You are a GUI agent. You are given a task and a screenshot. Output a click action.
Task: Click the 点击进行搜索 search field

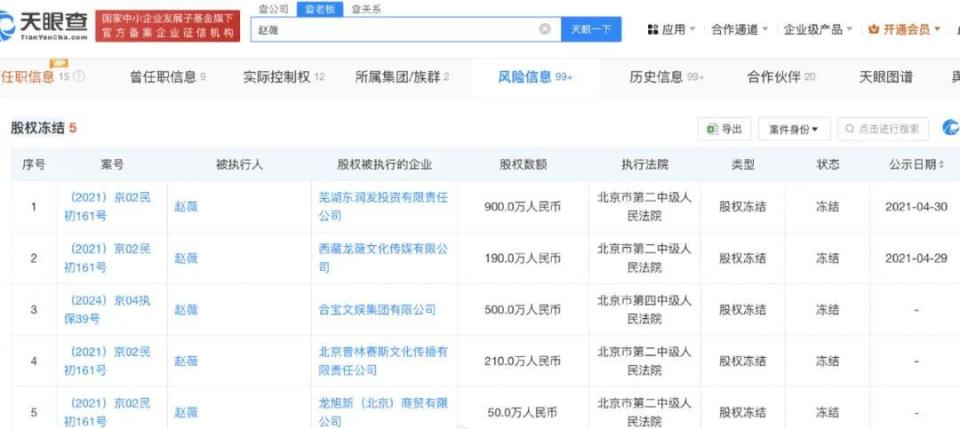[883, 129]
